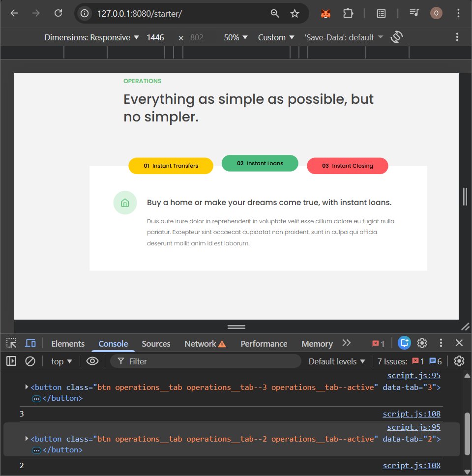The height and width of the screenshot is (476, 472).
Task: Select the inspect element tool
Action: coord(11,343)
